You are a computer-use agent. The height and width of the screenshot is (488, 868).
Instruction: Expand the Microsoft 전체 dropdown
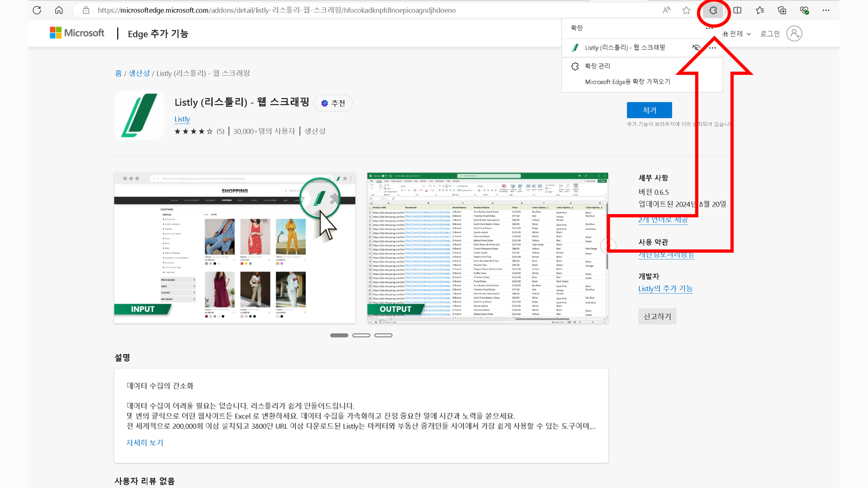[x=737, y=34]
